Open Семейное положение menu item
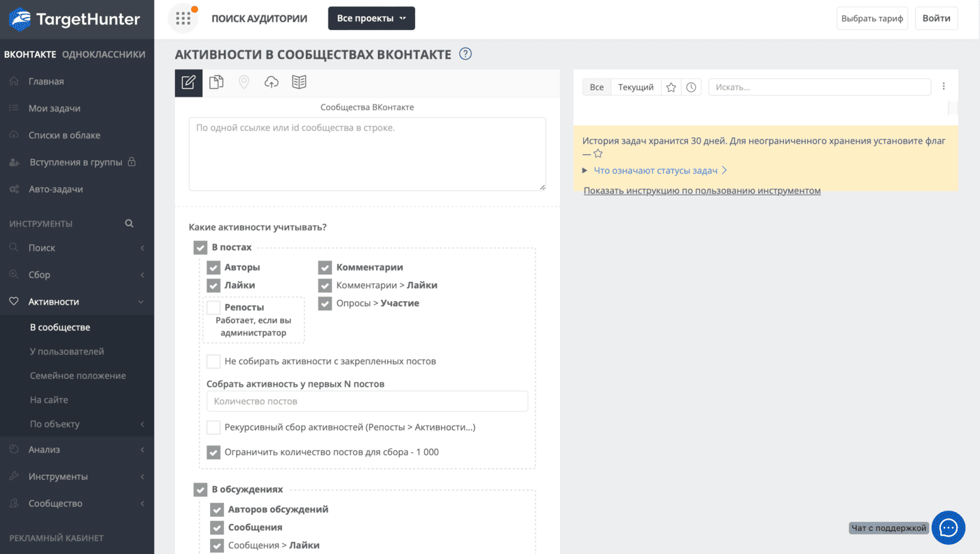The width and height of the screenshot is (980, 554). (x=77, y=376)
